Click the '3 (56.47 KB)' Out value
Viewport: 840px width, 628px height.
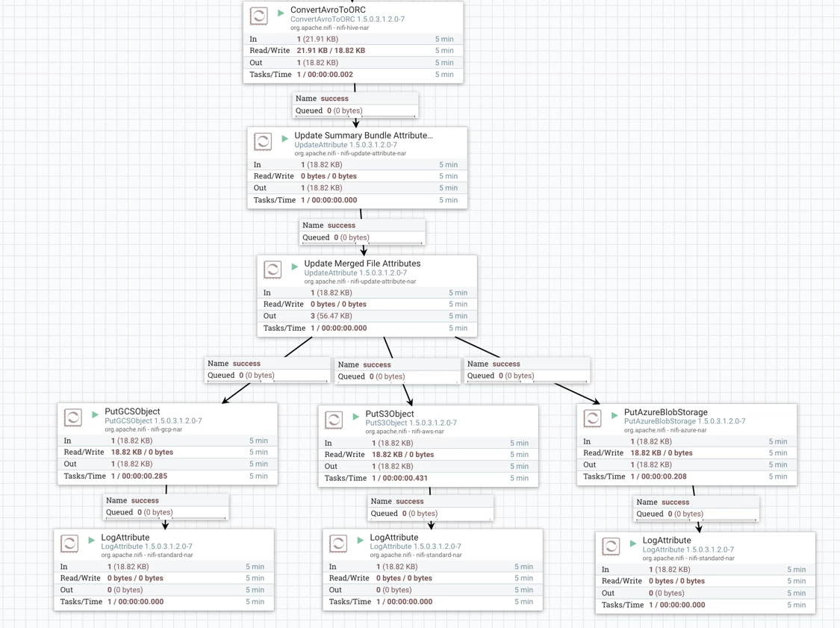[x=332, y=316]
